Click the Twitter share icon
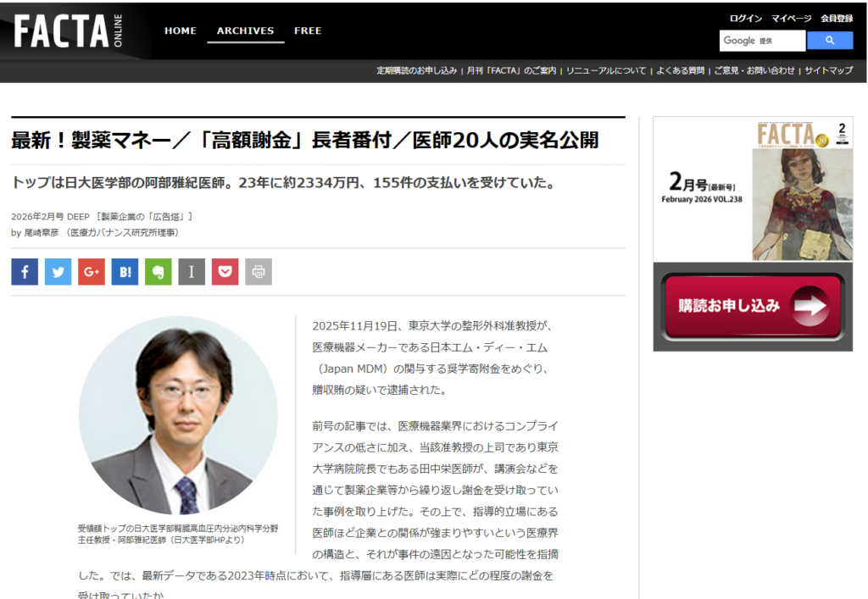868x599 pixels. coord(58,272)
